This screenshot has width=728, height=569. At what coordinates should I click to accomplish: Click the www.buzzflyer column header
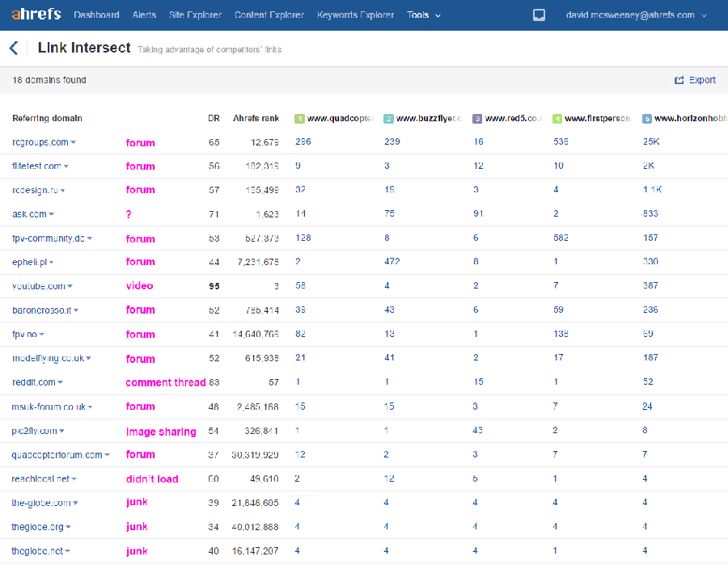pos(430,119)
